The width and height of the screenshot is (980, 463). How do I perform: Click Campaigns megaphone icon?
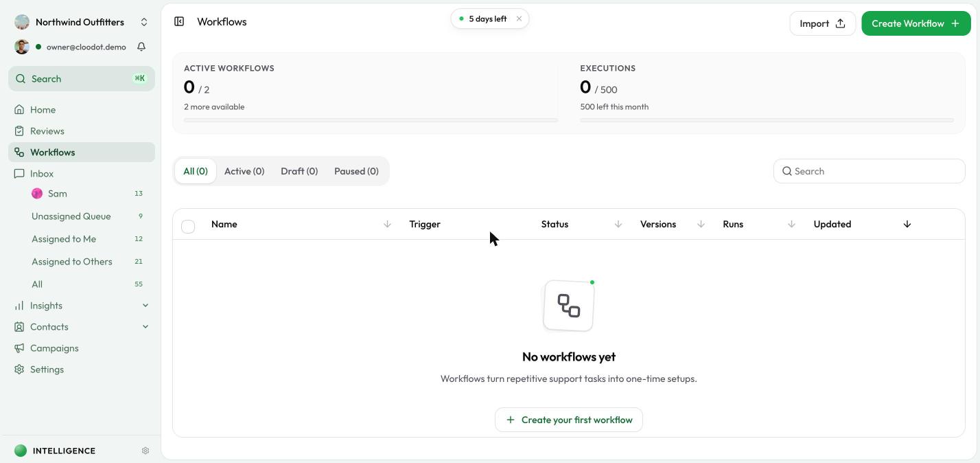19,348
